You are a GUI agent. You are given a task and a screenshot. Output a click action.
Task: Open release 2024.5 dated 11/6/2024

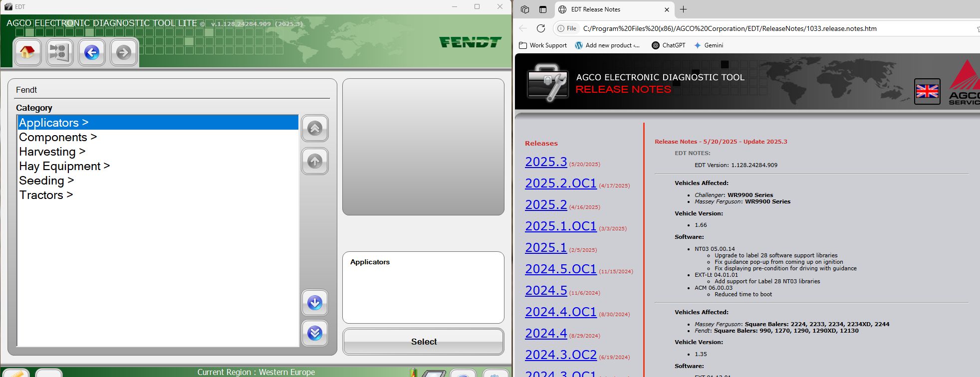(x=546, y=291)
